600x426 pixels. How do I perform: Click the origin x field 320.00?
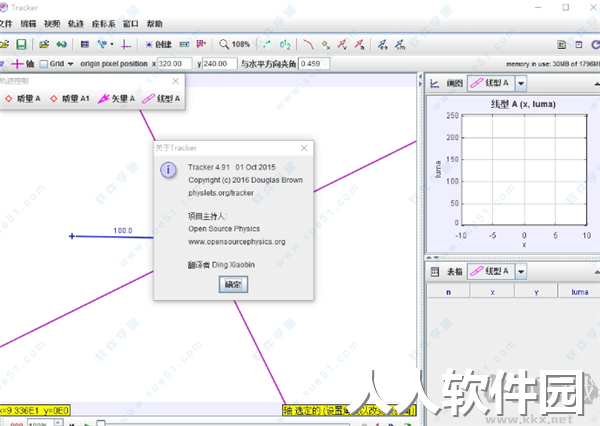click(x=174, y=64)
